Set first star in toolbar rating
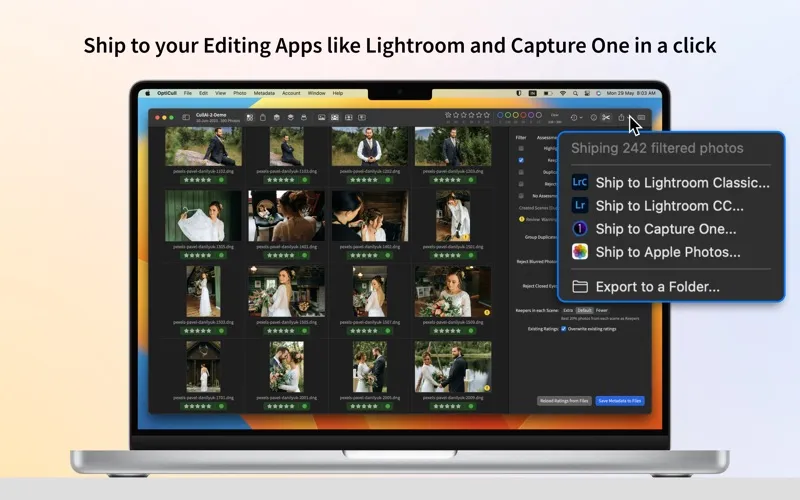Screen dimensions: 800x500 (x=448, y=115)
